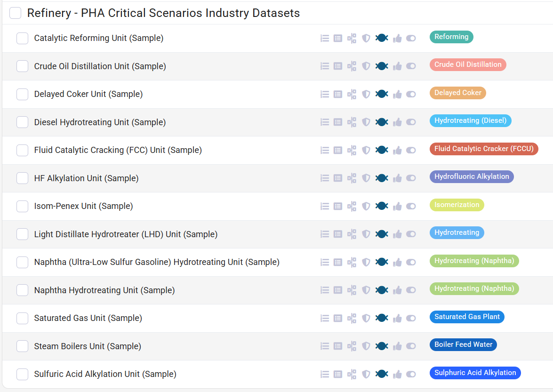Open bowtie analysis icon for Fluid Catalytic Cracking Unit
This screenshot has width=553, height=392.
tap(382, 150)
